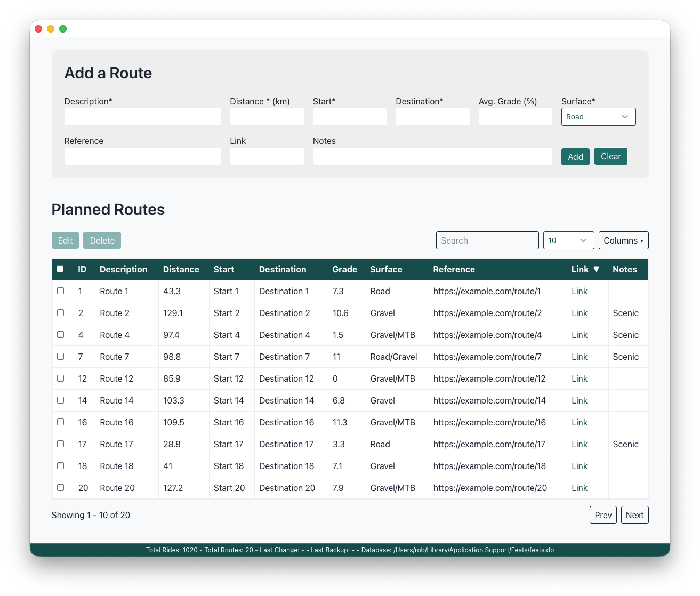Go to the Next page
The width and height of the screenshot is (700, 596).
[x=634, y=515]
